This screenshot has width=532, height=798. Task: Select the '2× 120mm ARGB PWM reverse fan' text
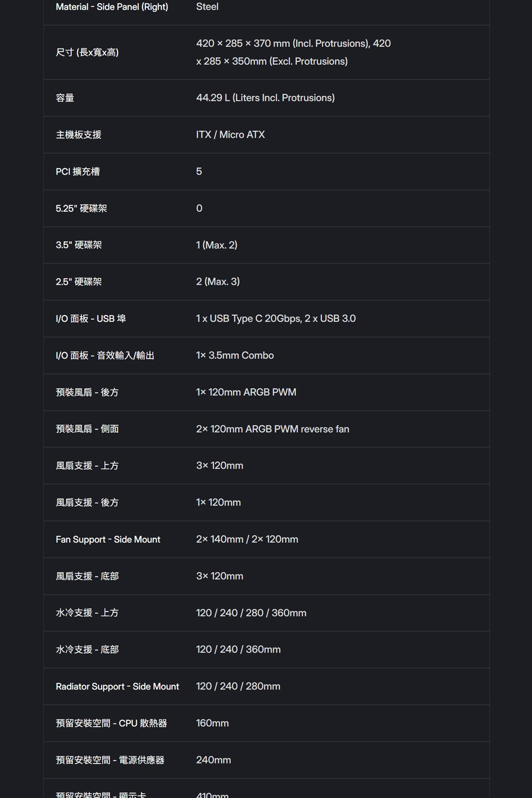point(272,429)
